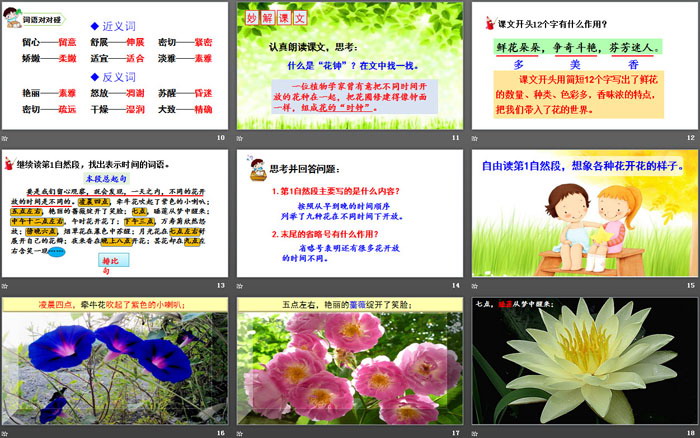Image resolution: width=700 pixels, height=438 pixels.
Task: Select the 思考并回答问题 slide thumbnail
Action: tap(350, 213)
